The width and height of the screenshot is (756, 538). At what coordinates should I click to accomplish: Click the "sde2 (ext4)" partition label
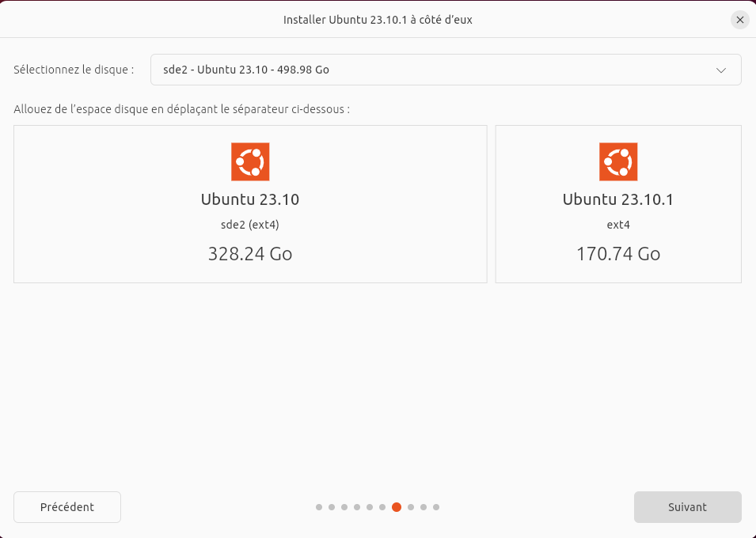[250, 225]
